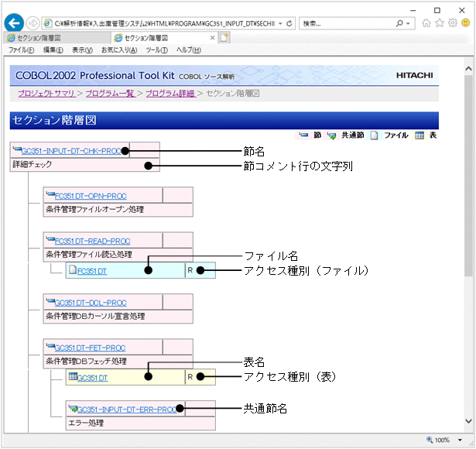Open the FC351DT-OPN-PROC section link
Viewport: 476px width, 449px height.
point(91,196)
